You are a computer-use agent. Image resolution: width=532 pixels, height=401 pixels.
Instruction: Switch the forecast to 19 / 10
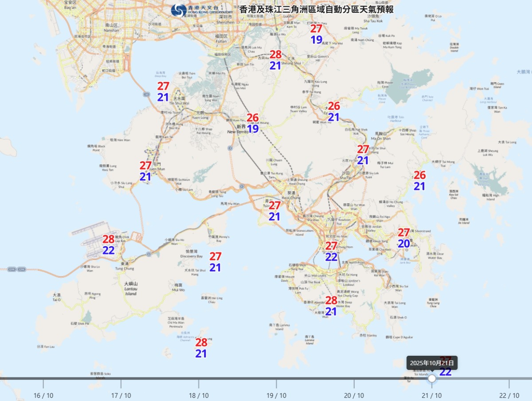[276, 395]
